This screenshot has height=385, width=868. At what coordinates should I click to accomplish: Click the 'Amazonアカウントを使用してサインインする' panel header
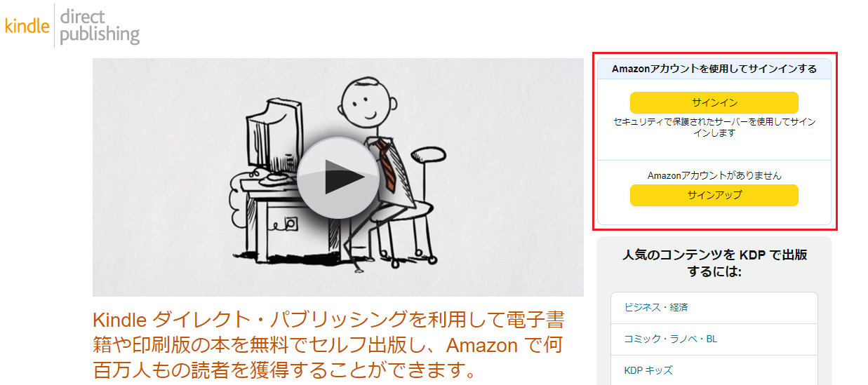click(x=714, y=69)
